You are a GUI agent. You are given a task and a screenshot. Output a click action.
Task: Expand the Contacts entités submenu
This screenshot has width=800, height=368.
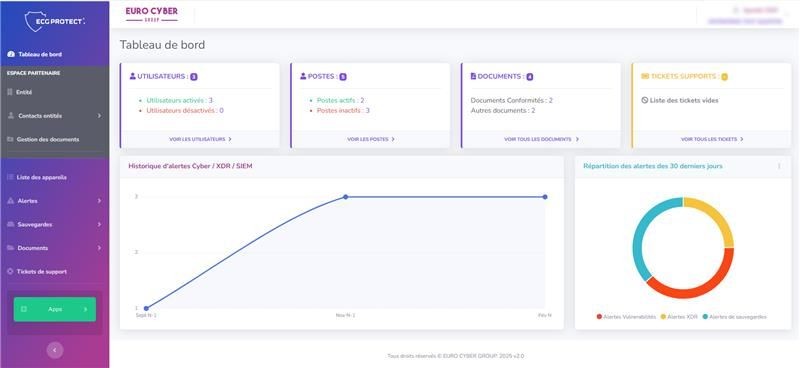[55, 116]
